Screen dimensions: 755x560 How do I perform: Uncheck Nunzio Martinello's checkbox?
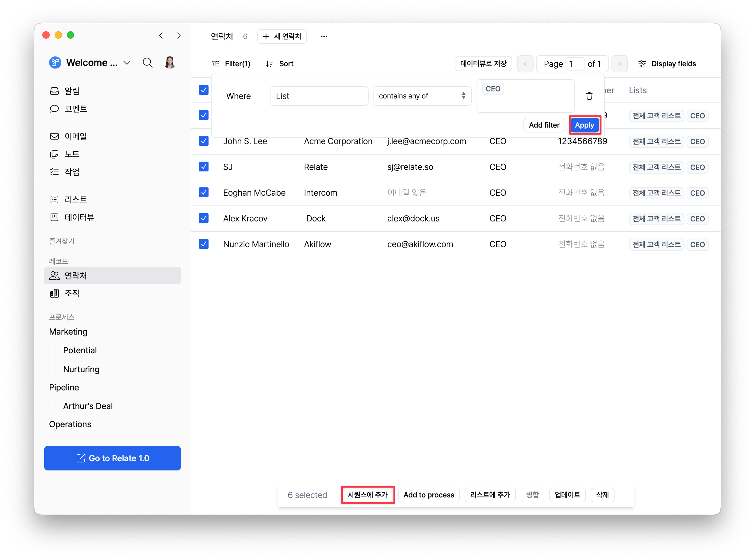coord(204,244)
